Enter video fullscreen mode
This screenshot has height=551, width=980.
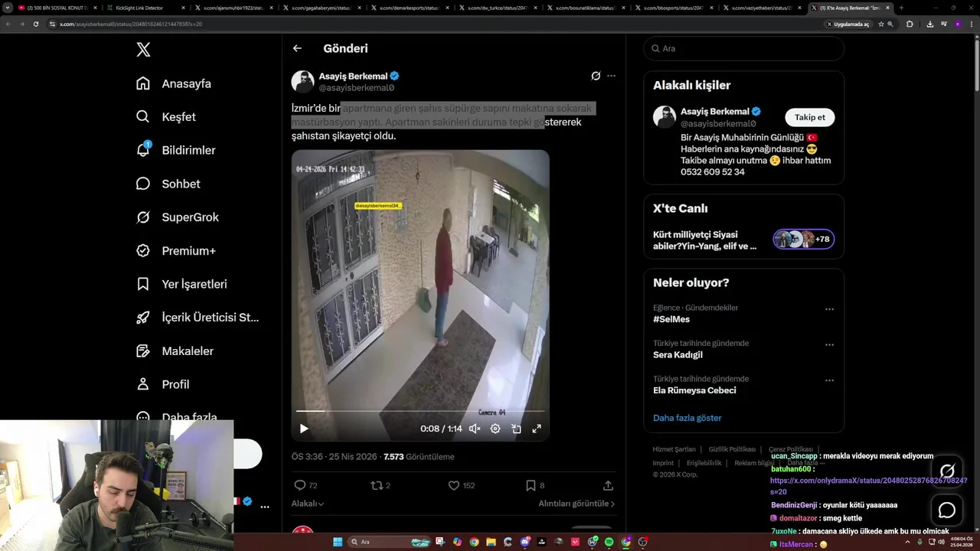point(537,429)
